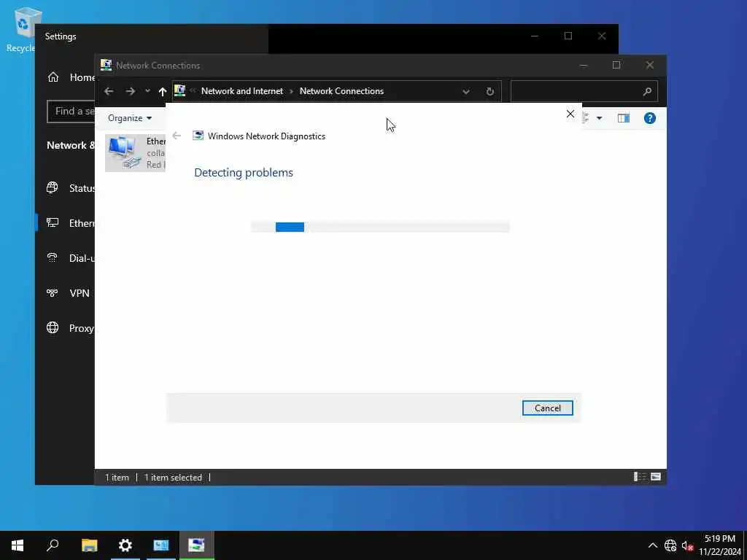This screenshot has height=560, width=747.
Task: Open the Organize menu
Action: pos(130,118)
